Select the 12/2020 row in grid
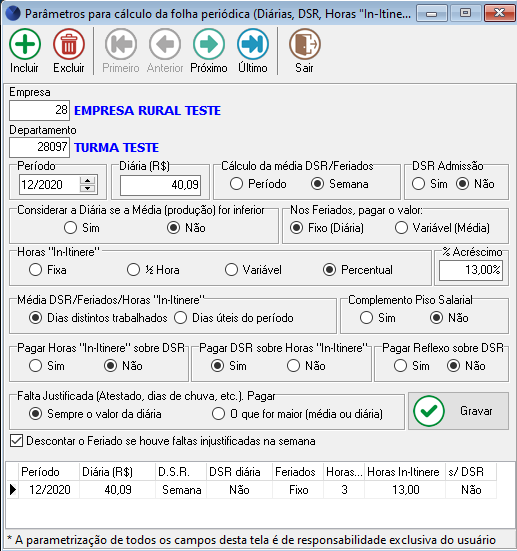Screen dimensions: 517x551 tap(252, 490)
